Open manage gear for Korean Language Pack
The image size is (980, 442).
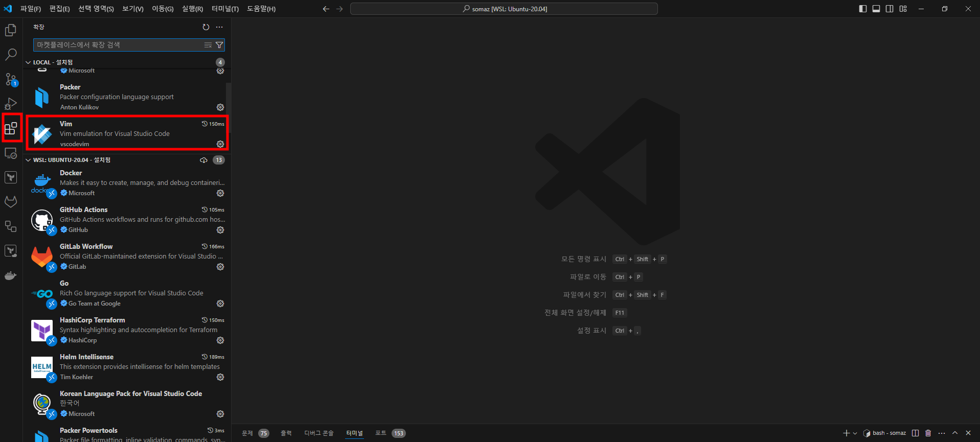click(220, 414)
